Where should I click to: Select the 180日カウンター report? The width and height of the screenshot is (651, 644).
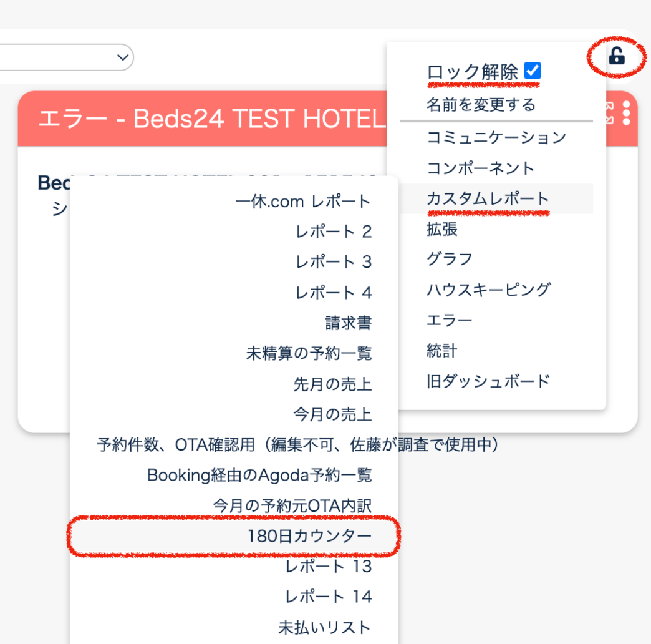click(309, 536)
